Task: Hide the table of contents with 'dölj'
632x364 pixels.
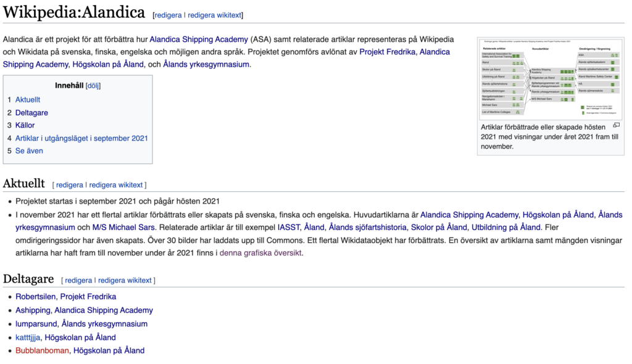Action: click(x=93, y=86)
